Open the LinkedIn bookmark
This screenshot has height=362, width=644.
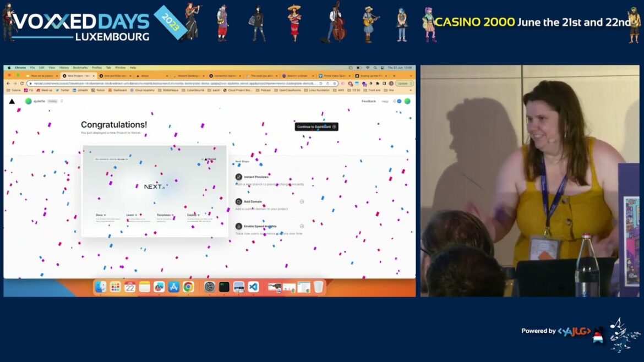point(80,90)
